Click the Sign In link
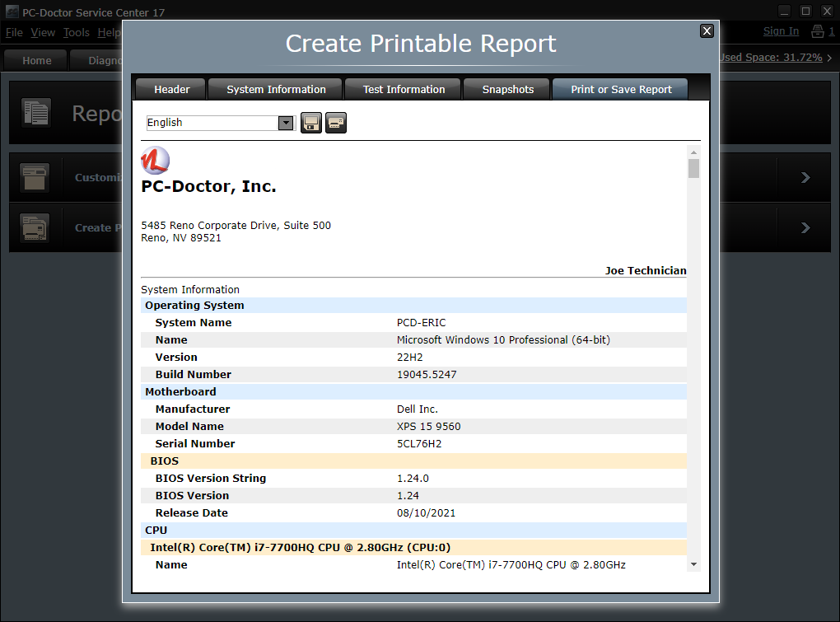Viewport: 840px width, 622px height. click(781, 30)
